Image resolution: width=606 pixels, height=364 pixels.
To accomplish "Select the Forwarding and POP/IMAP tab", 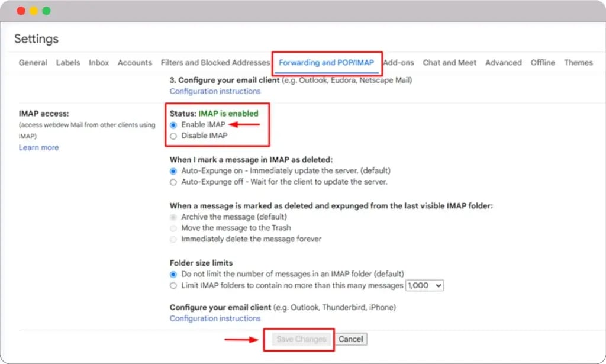I will point(326,63).
